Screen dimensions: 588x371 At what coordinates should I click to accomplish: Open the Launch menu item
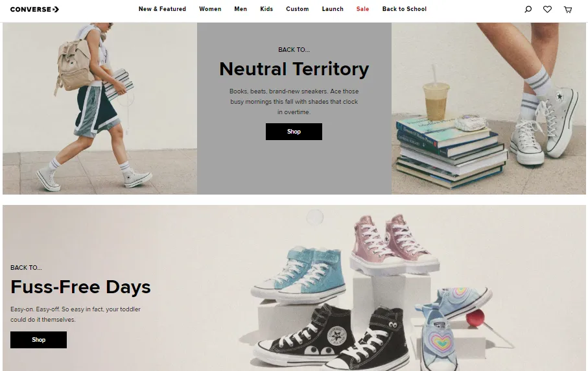[x=333, y=9]
